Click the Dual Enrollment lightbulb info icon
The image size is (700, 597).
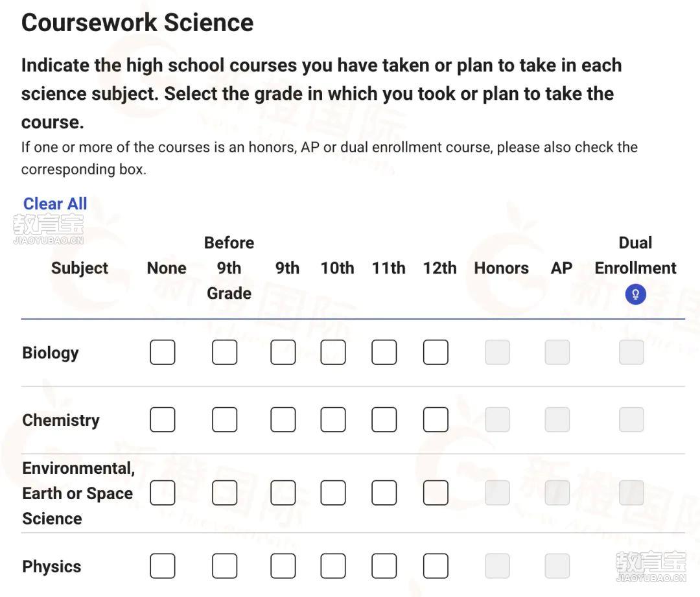(635, 294)
